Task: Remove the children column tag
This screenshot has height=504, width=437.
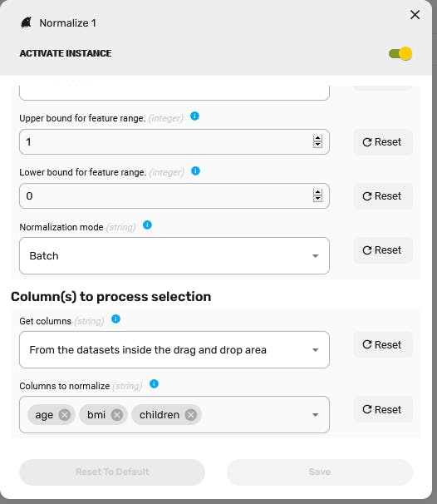Action: pos(191,415)
